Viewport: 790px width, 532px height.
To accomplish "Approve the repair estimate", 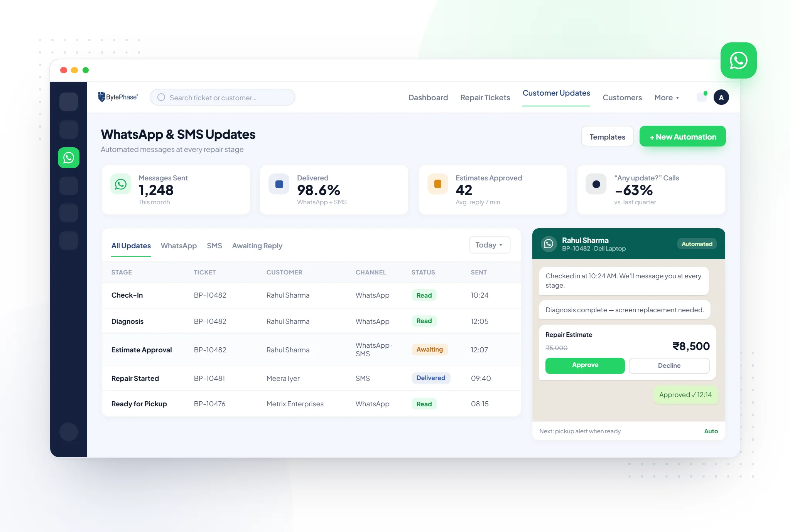I will (x=585, y=365).
